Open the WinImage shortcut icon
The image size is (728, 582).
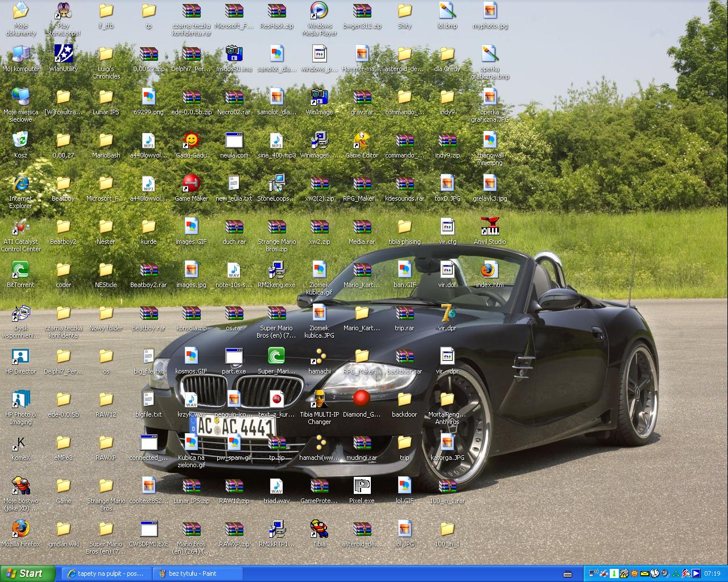(319, 98)
